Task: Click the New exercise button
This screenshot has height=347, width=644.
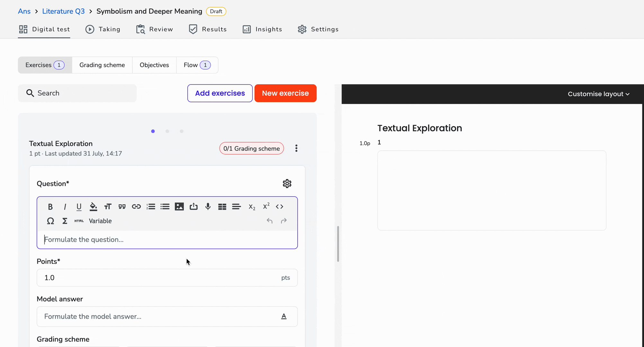Action: pyautogui.click(x=285, y=93)
